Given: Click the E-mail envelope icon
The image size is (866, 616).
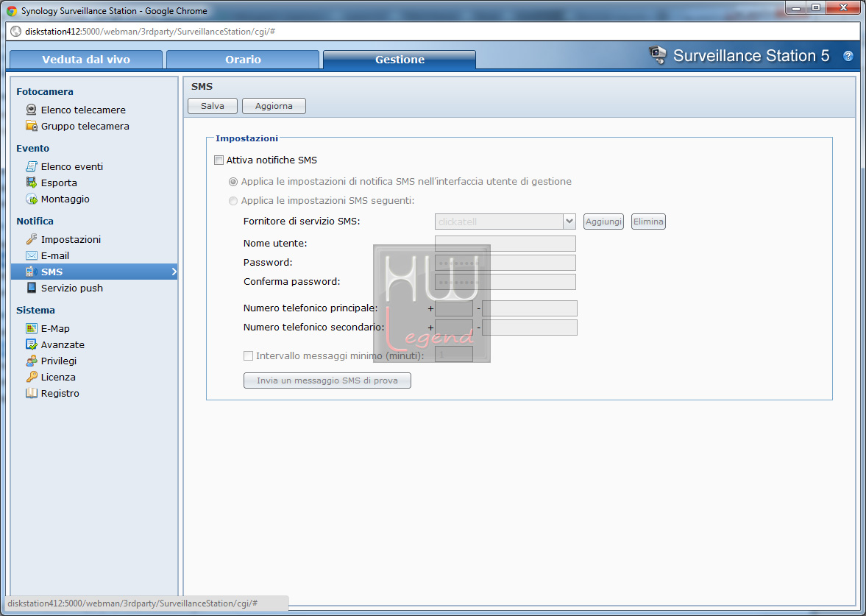Looking at the screenshot, I should (x=32, y=255).
